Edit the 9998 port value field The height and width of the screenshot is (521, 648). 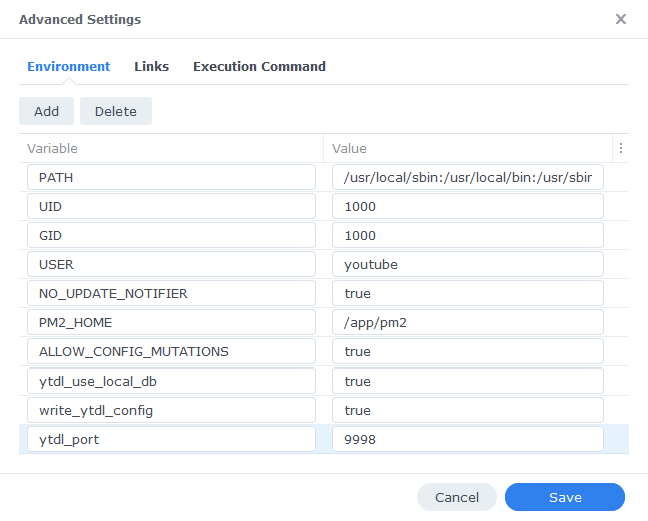pyautogui.click(x=468, y=439)
